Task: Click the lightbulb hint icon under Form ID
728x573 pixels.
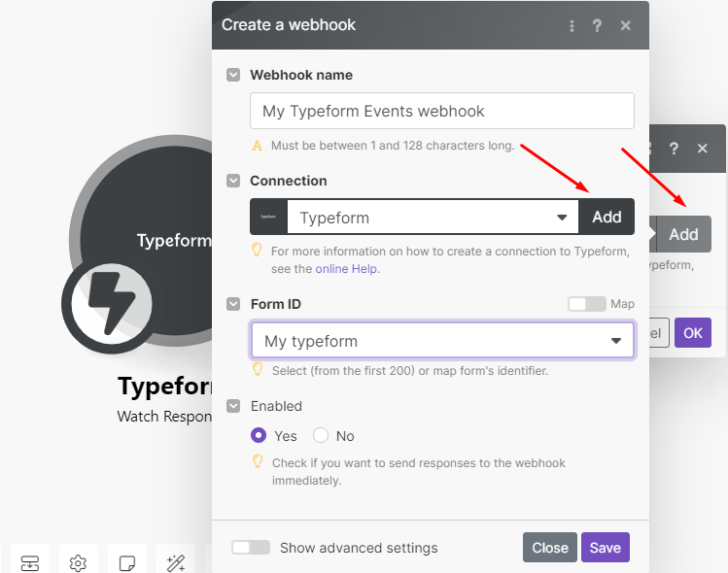Action: tap(258, 370)
